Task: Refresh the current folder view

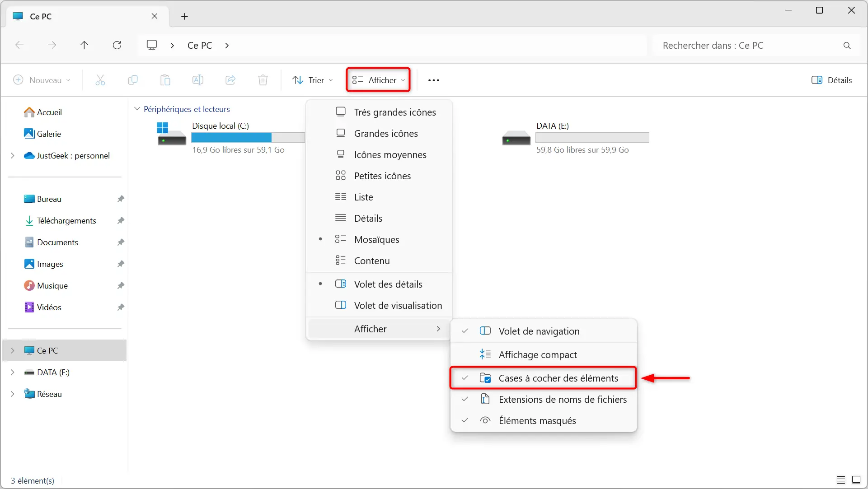Action: pyautogui.click(x=117, y=45)
